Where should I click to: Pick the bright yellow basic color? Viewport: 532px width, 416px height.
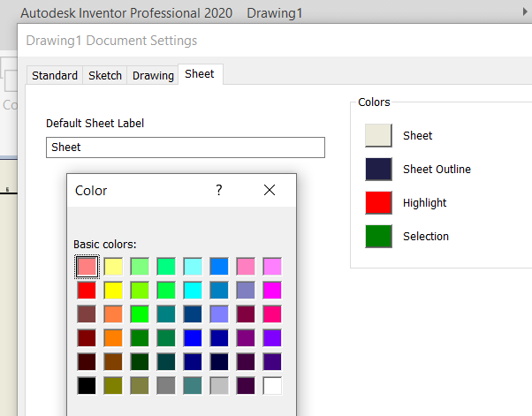[113, 290]
